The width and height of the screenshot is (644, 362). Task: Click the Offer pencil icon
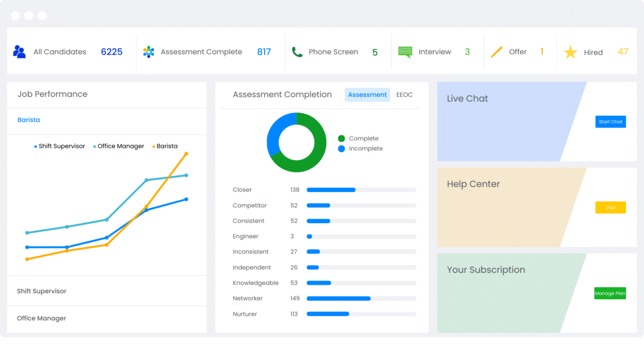pos(497,52)
